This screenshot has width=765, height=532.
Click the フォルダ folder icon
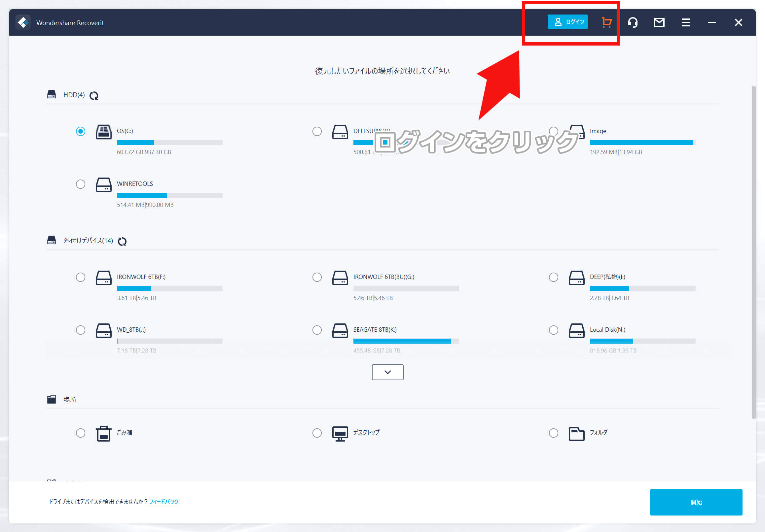(x=577, y=434)
